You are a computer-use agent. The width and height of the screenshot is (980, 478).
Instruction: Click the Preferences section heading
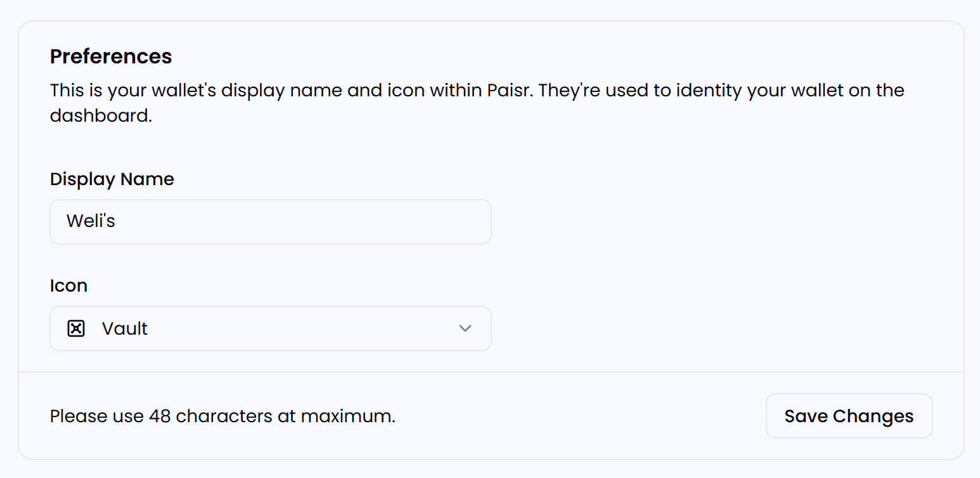coord(111,56)
